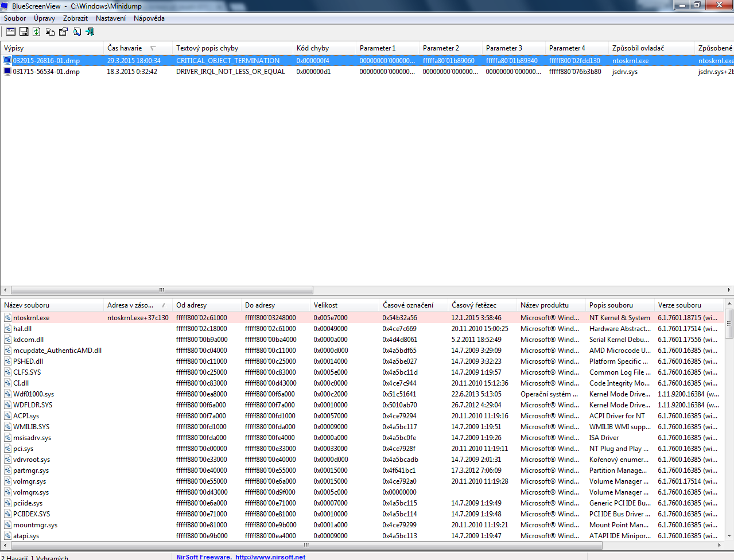Click the Copy selected items icon

coord(51,32)
